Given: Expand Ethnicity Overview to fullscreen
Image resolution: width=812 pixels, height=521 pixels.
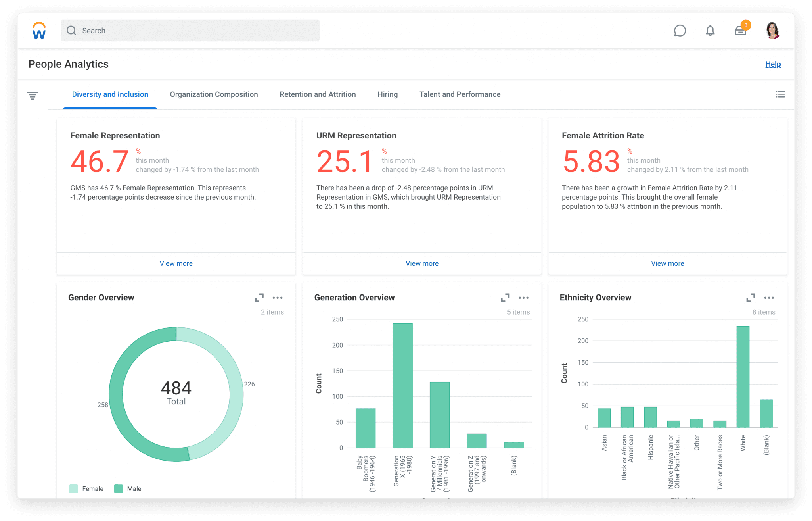Looking at the screenshot, I should 751,298.
